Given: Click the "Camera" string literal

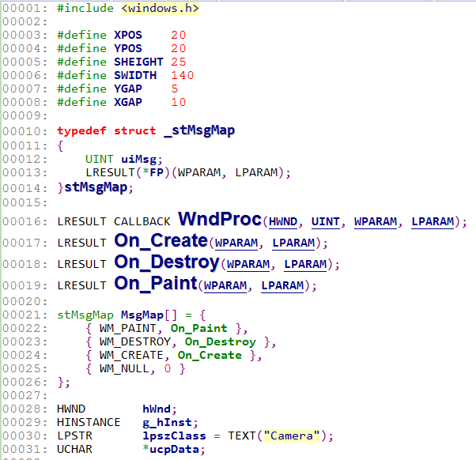Looking at the screenshot, I should pyautogui.click(x=292, y=435).
